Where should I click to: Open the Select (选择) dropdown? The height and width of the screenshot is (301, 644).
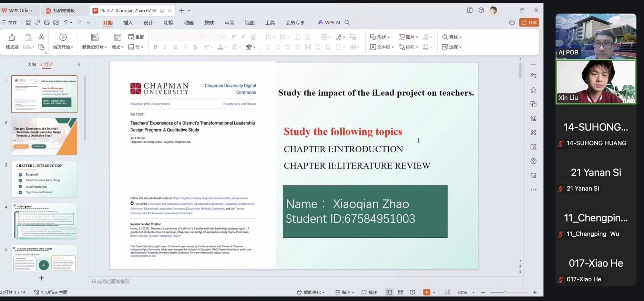452,47
